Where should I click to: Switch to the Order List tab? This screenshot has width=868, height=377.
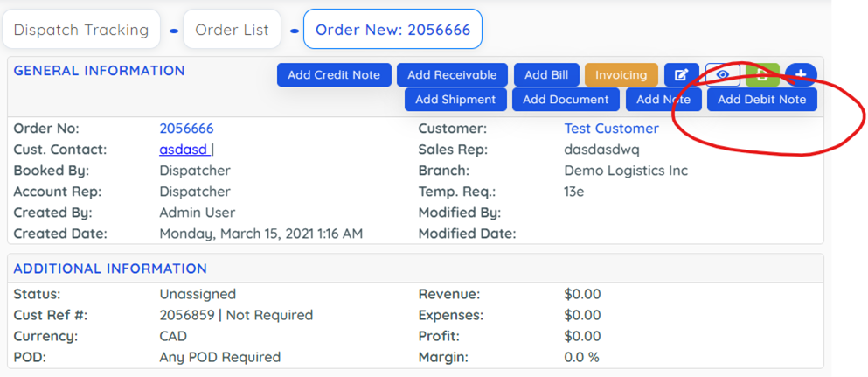point(232,30)
